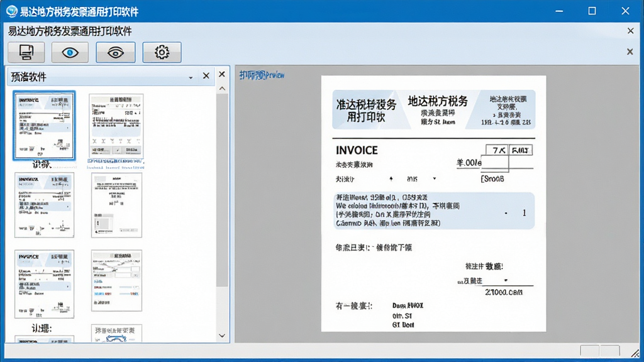644x362 pixels.
Task: Click the window resize grip in status bar
Action: tap(635, 353)
